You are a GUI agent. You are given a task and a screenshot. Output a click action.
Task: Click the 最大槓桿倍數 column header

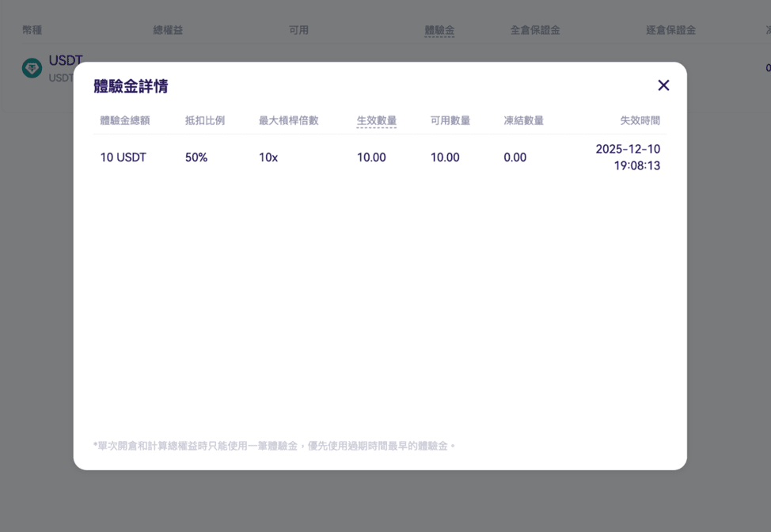pos(288,120)
